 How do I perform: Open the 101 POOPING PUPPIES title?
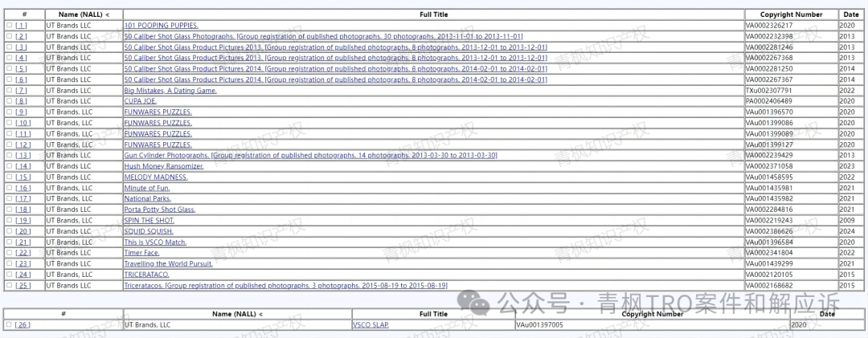161,26
